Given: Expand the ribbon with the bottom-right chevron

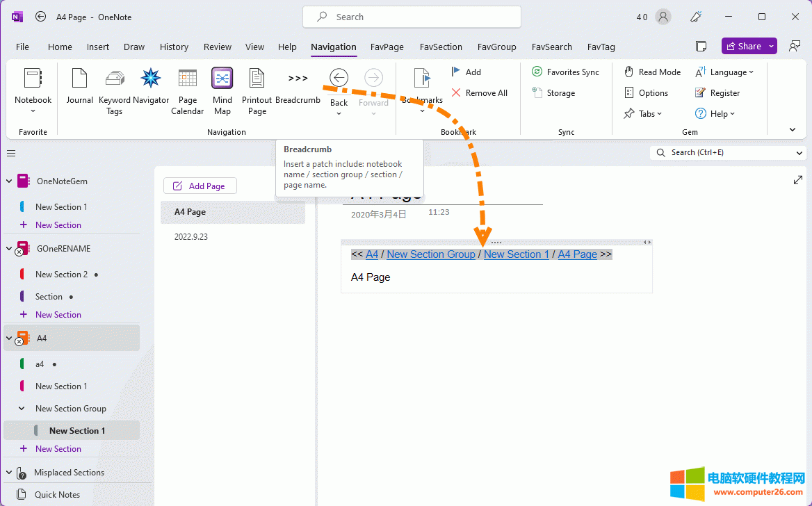Looking at the screenshot, I should click(793, 129).
